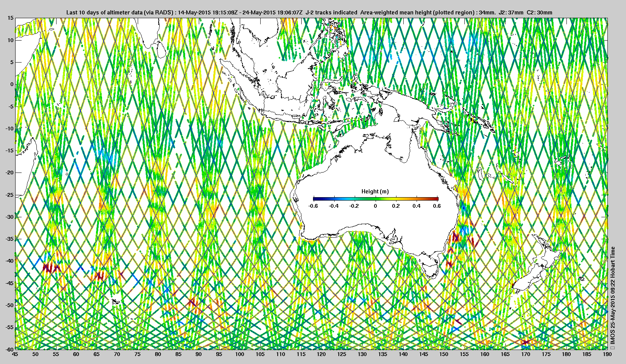
Task: Click "Last 10 days of altimeter data" title text
Action: (x=104, y=13)
